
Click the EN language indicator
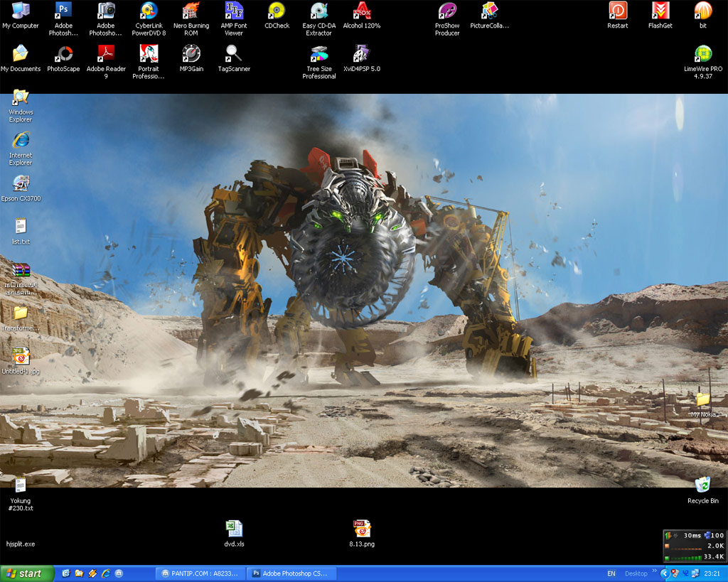(x=611, y=573)
